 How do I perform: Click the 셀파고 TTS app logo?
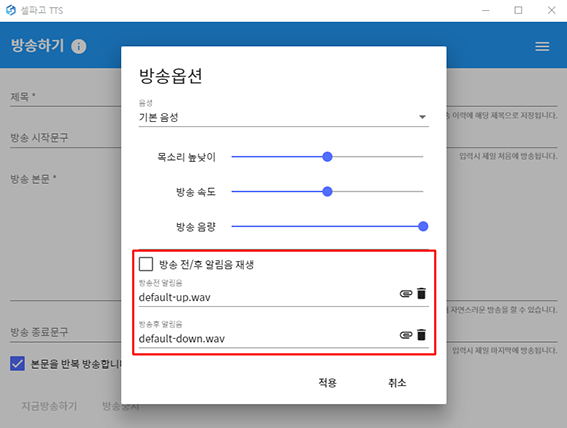(x=11, y=10)
